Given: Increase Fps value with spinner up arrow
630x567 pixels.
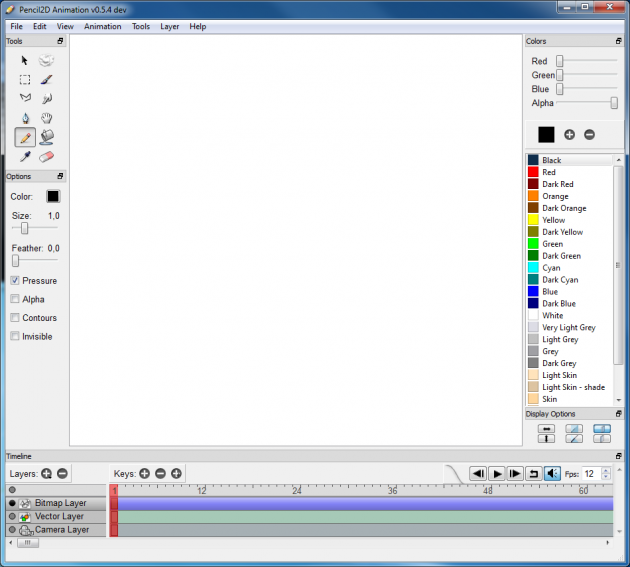Looking at the screenshot, I should [x=606, y=470].
